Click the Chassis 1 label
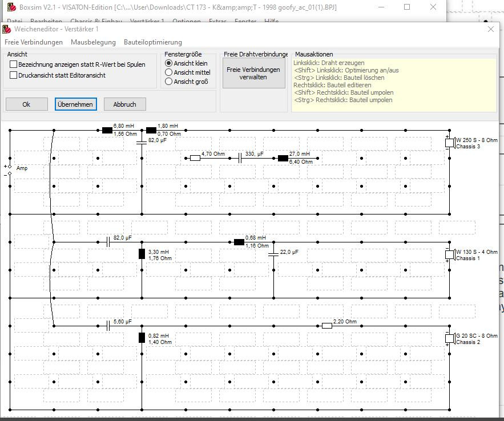Image resolution: width=504 pixels, height=421 pixels. [x=468, y=258]
